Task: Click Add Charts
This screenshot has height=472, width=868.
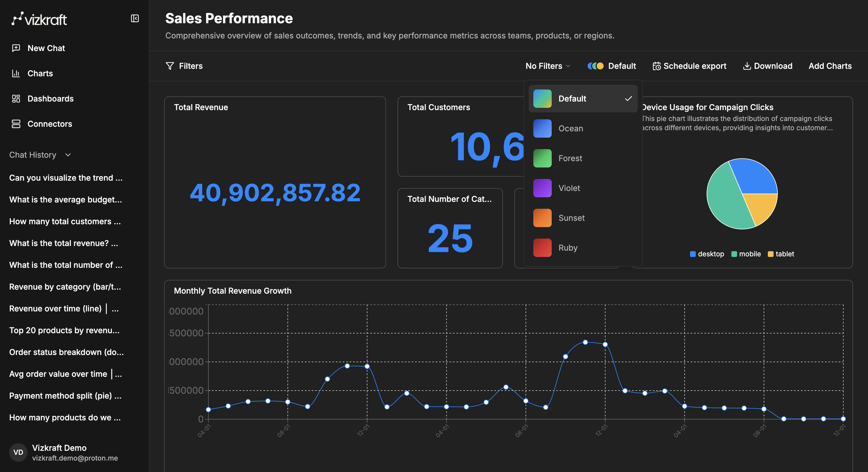Action: (830, 66)
